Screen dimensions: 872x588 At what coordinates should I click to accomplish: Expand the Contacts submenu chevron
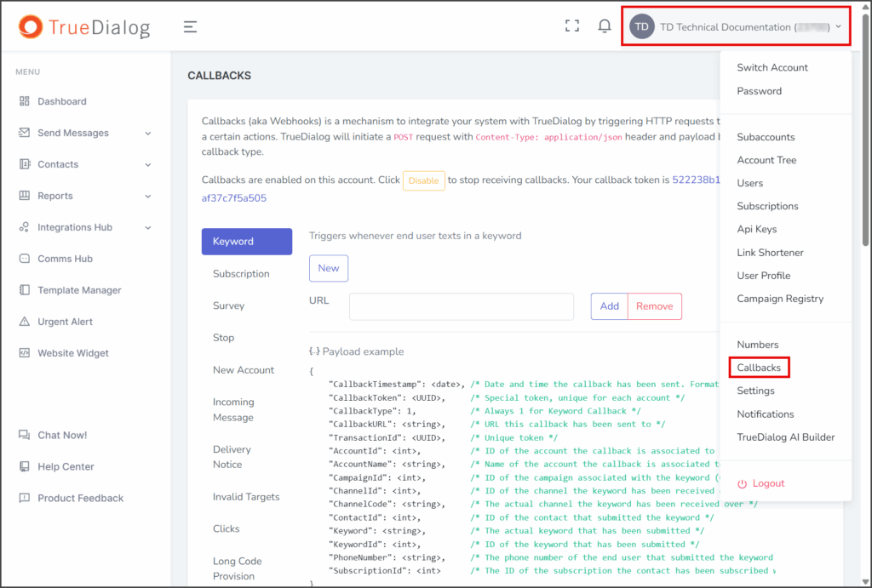(x=148, y=164)
